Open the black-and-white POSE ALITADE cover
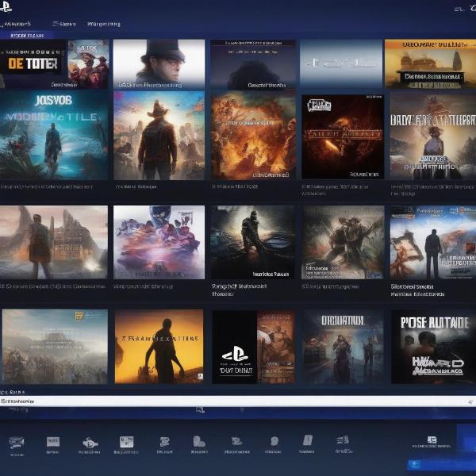 point(433,347)
